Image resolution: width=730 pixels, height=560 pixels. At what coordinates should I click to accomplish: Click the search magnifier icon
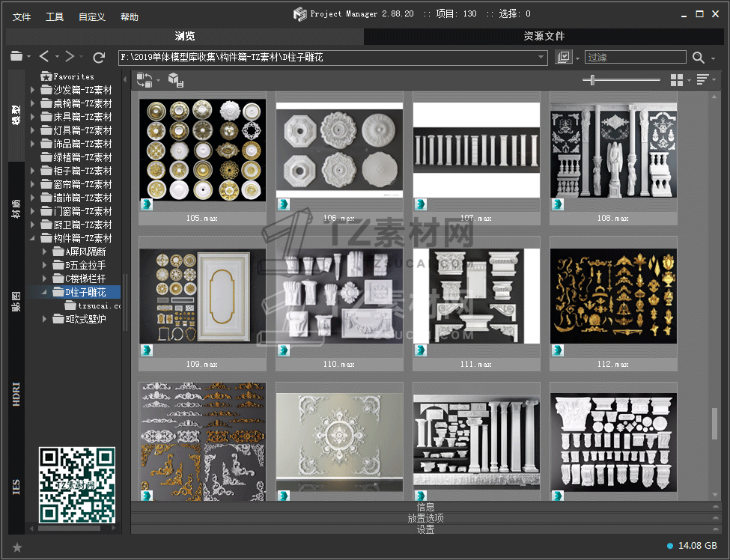point(698,58)
